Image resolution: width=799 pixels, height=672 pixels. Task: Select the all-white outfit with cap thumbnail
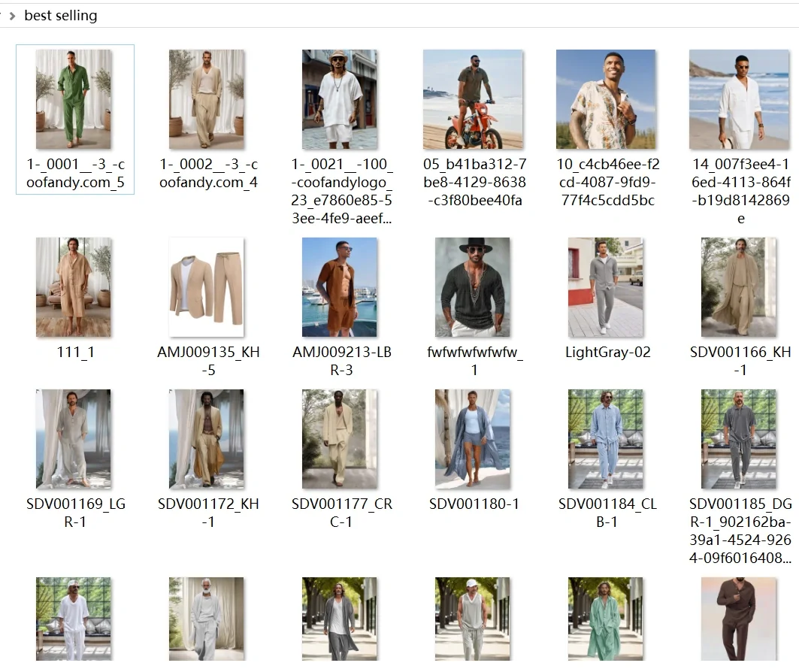pyautogui.click(x=74, y=619)
